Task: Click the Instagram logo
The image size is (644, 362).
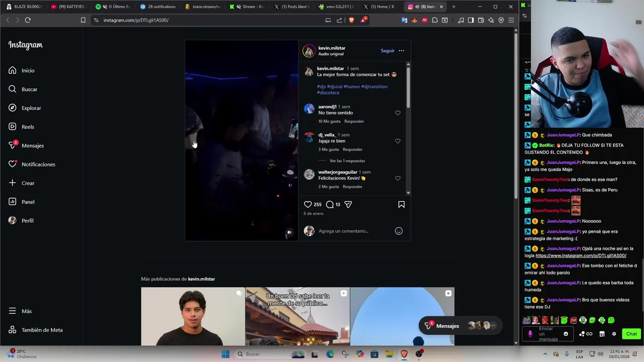Action: coord(25,45)
